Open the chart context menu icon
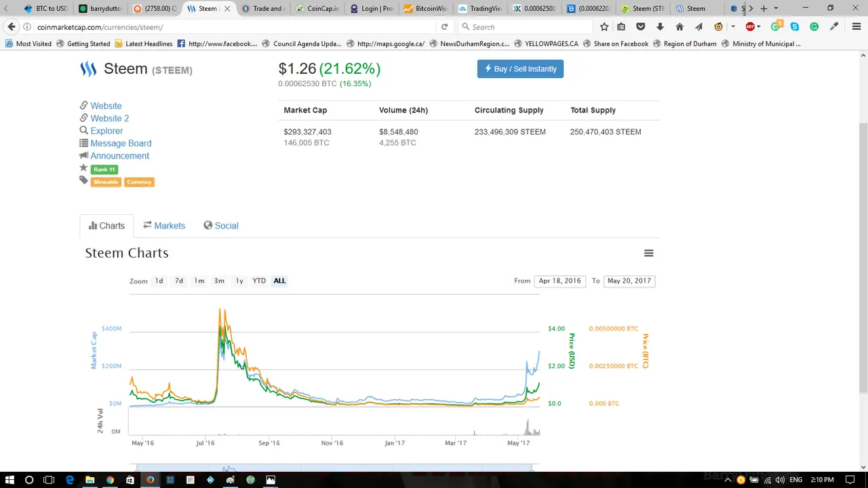This screenshot has width=868, height=488. [x=648, y=253]
